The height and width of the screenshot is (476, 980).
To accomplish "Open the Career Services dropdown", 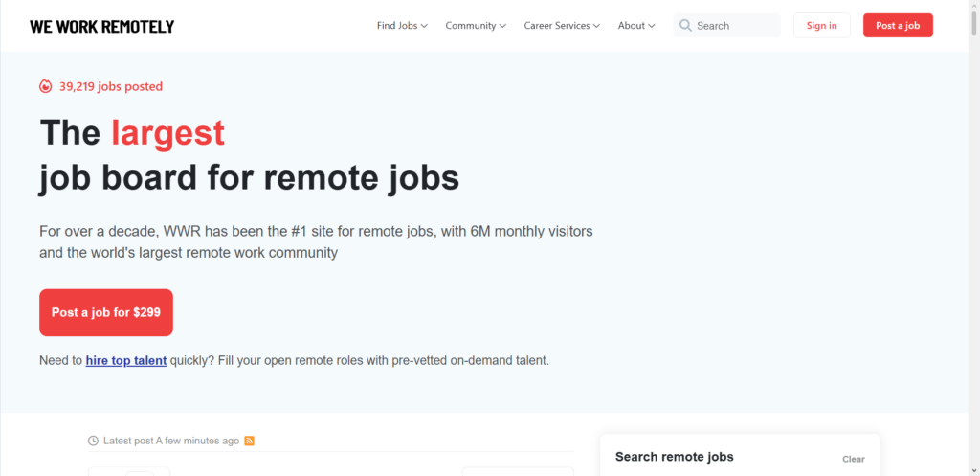I will (562, 26).
